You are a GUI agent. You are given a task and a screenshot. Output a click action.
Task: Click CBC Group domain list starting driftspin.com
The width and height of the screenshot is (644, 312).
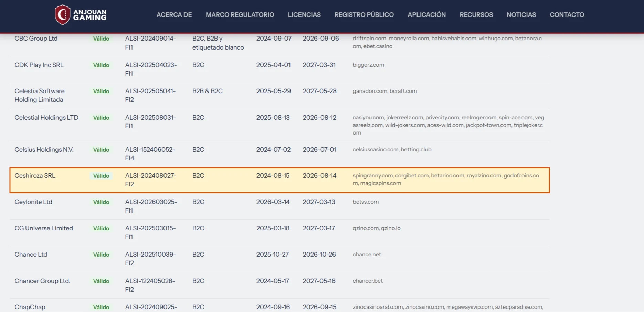[447, 42]
